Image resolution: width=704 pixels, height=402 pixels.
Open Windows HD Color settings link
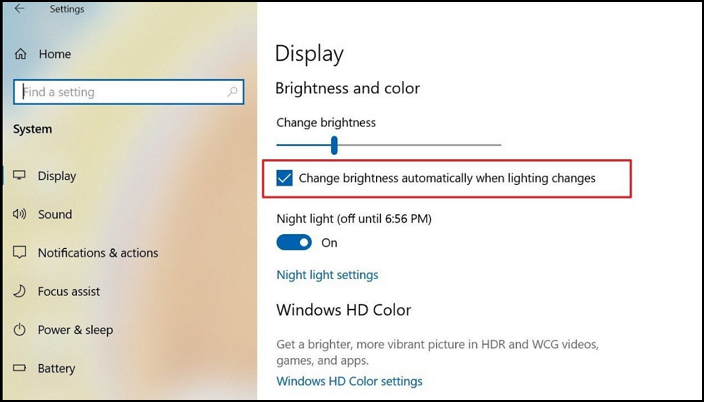(349, 381)
